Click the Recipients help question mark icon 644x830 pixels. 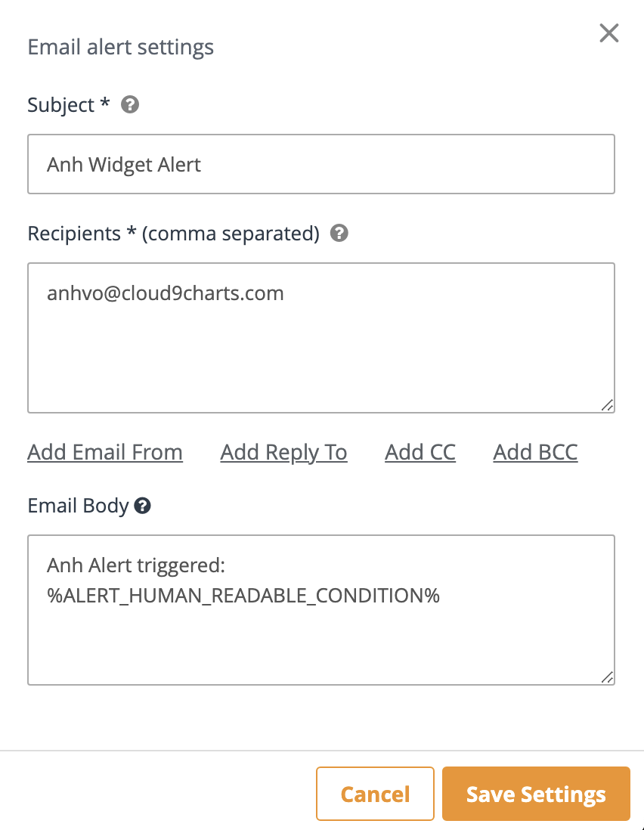click(x=340, y=234)
